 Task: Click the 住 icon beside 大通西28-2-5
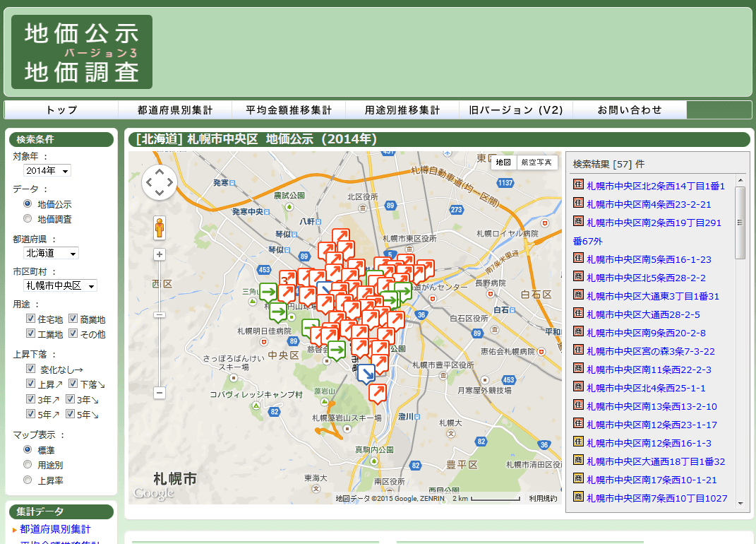(578, 313)
